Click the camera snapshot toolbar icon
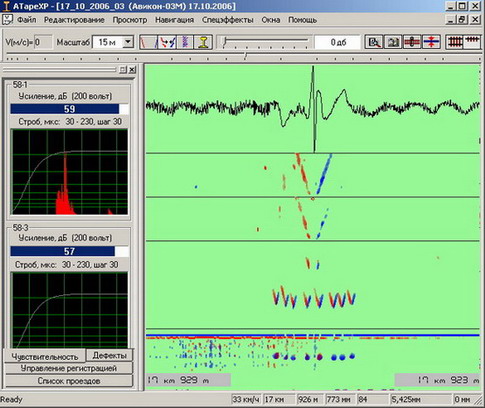The width and height of the screenshot is (485, 408). tap(393, 42)
